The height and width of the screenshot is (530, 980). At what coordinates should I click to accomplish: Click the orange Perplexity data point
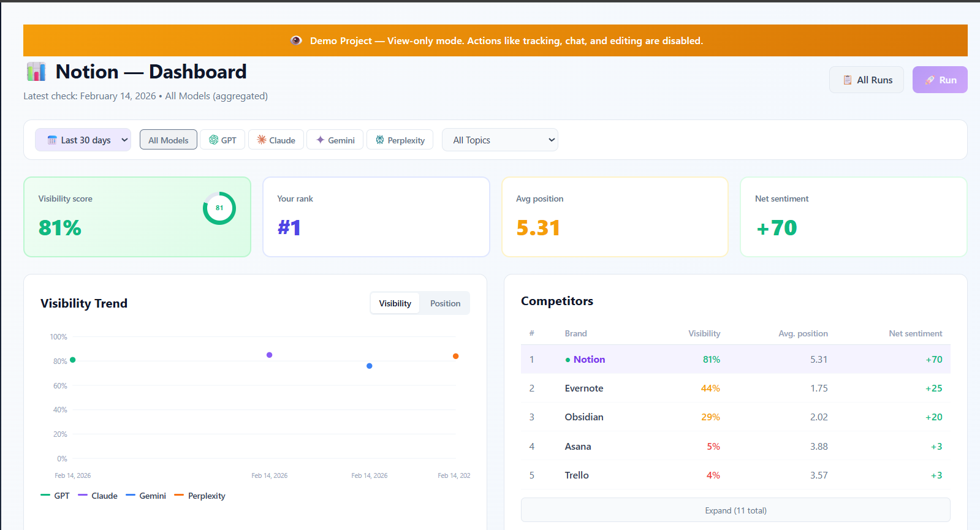tap(456, 356)
